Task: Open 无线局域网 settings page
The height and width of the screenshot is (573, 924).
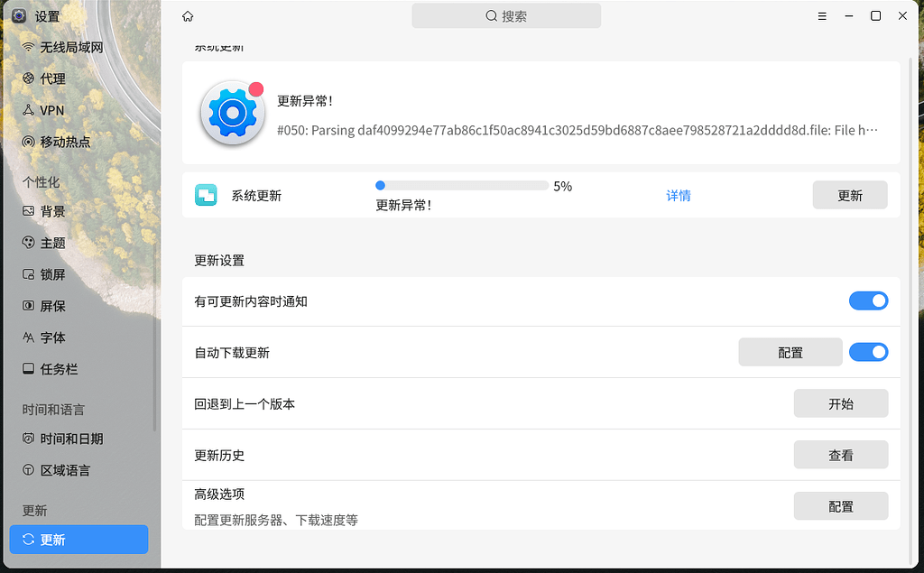Action: click(x=79, y=47)
